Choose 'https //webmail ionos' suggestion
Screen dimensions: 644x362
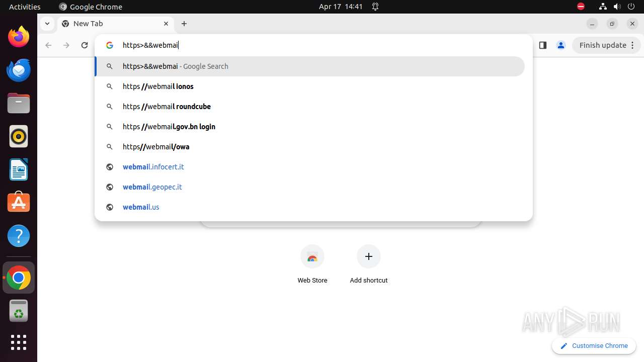pyautogui.click(x=310, y=86)
